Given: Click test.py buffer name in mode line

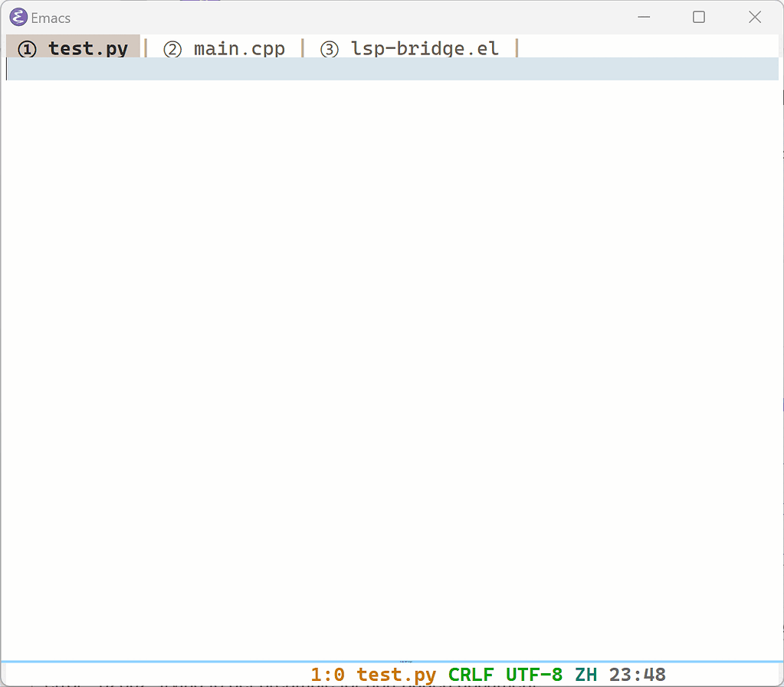Looking at the screenshot, I should point(396,675).
